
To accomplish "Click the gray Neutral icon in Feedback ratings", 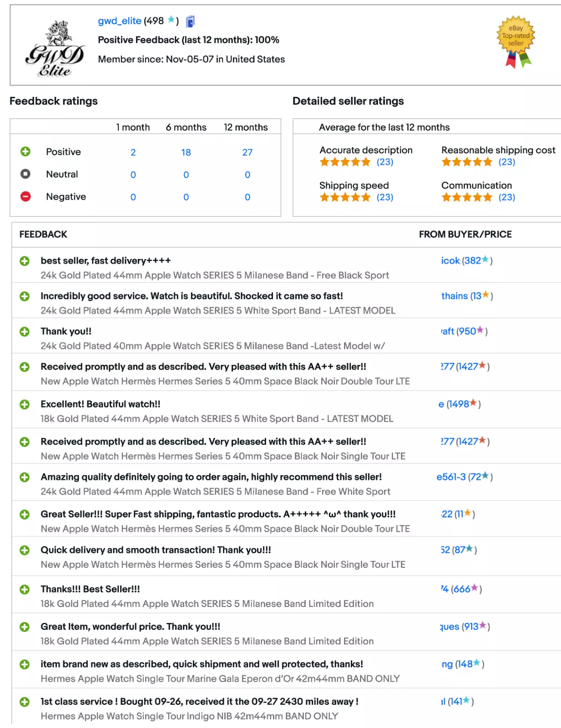I will (x=25, y=174).
